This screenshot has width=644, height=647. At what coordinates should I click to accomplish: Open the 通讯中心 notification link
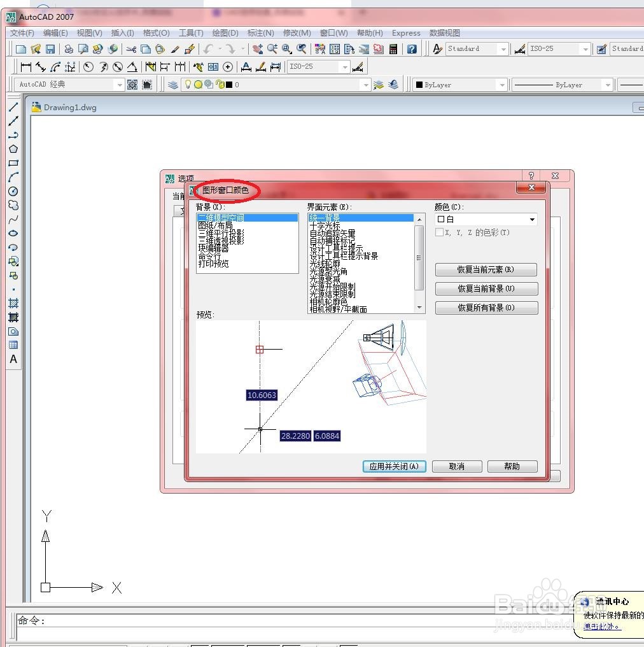click(x=603, y=627)
